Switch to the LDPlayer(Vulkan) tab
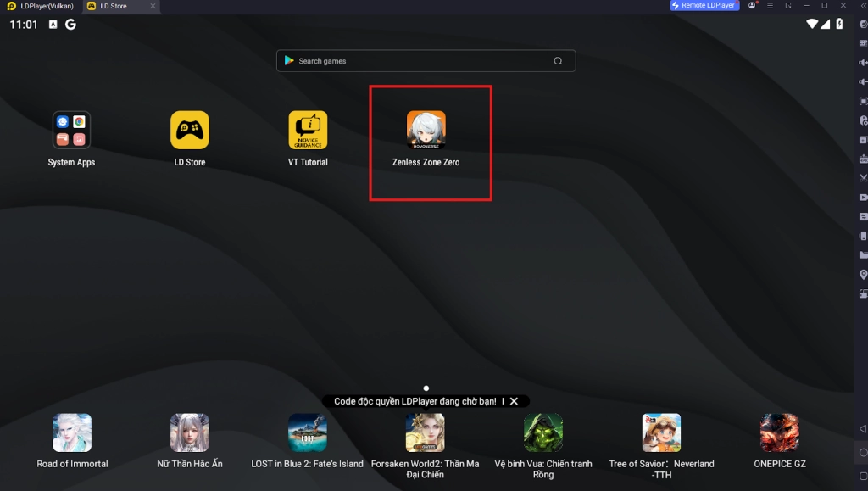Screen dimensions: 868x491 click(41, 6)
